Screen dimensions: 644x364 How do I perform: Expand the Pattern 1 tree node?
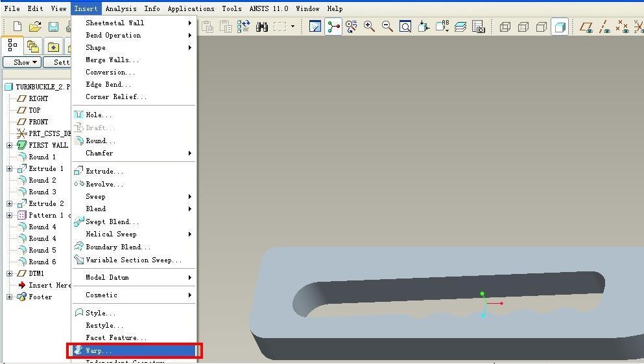(x=10, y=215)
